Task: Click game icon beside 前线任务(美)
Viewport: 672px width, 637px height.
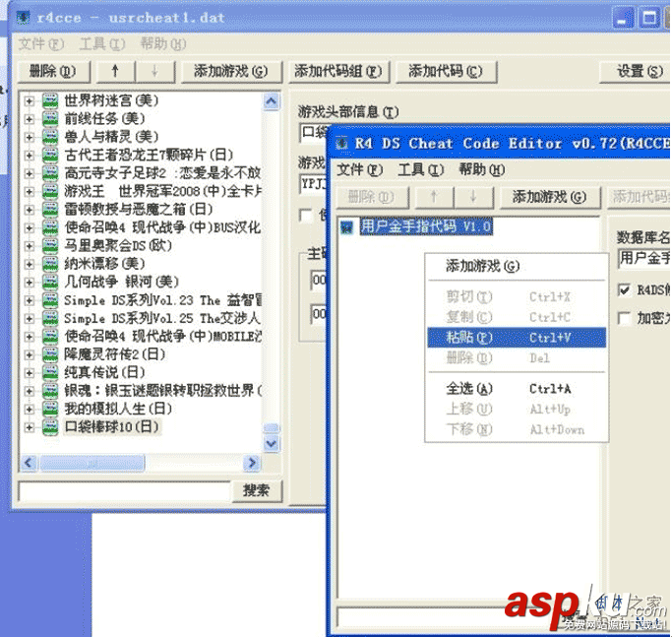Action: (50, 119)
